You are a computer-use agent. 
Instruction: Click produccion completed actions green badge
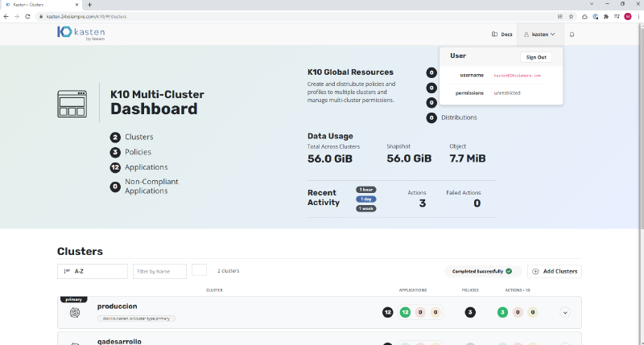502,313
